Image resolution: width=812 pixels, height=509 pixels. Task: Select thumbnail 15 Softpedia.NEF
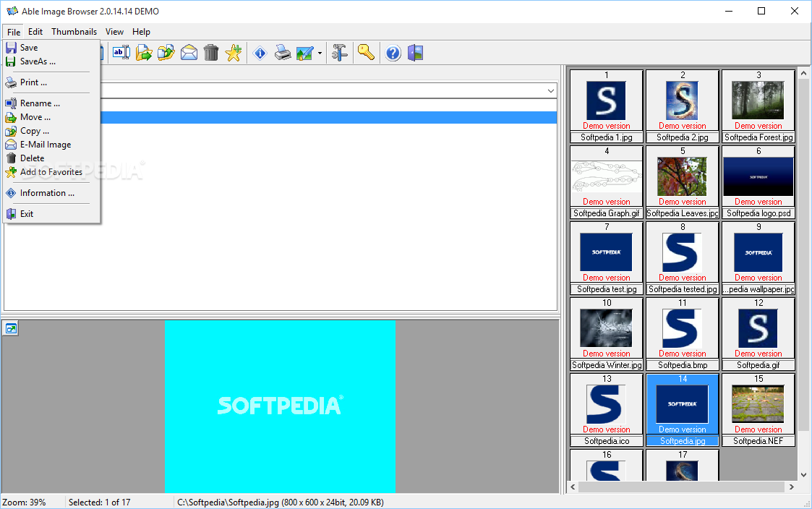pyautogui.click(x=758, y=410)
